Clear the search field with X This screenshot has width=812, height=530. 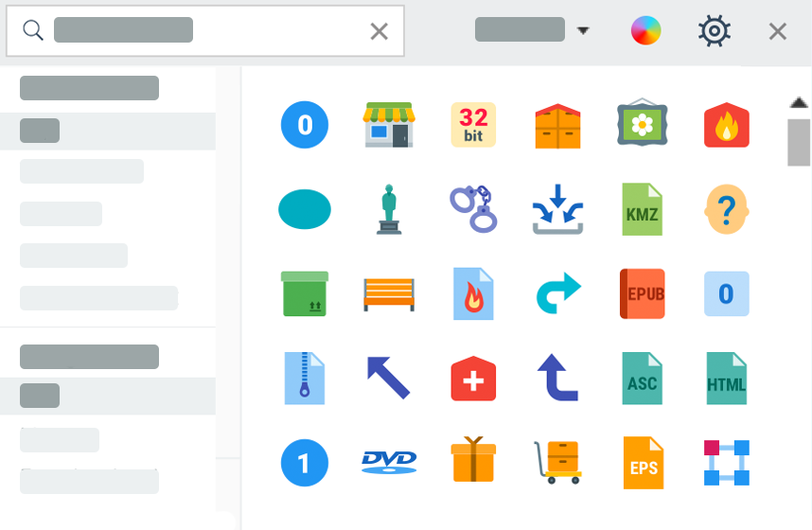[x=380, y=31]
